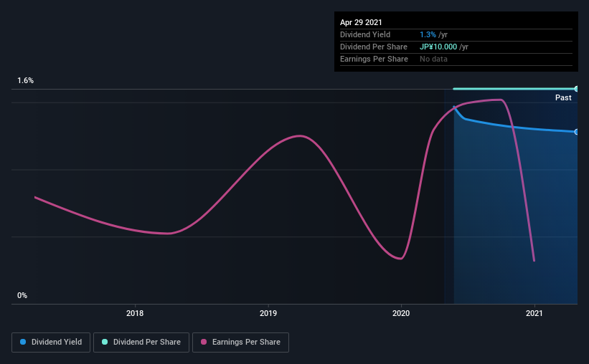Click the 1.3% dividend yield value in the tooltip
The height and width of the screenshot is (364, 589).
pyautogui.click(x=428, y=34)
